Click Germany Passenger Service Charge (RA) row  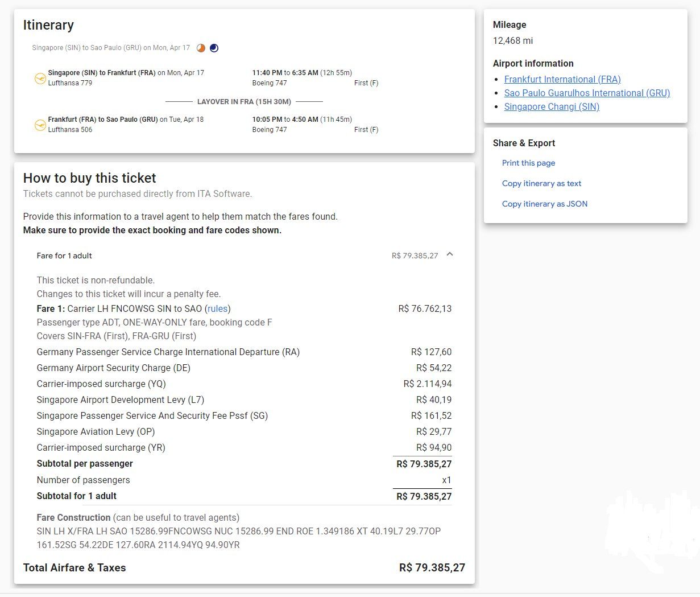click(244, 352)
